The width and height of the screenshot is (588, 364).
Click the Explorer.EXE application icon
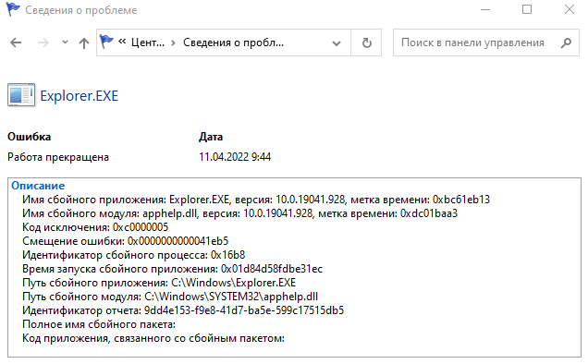tap(21, 95)
